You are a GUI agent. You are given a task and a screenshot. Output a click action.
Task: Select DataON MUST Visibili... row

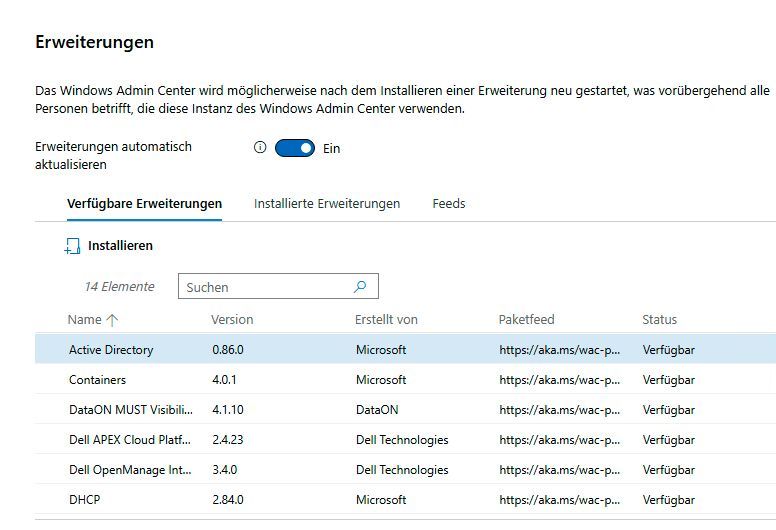(405, 410)
